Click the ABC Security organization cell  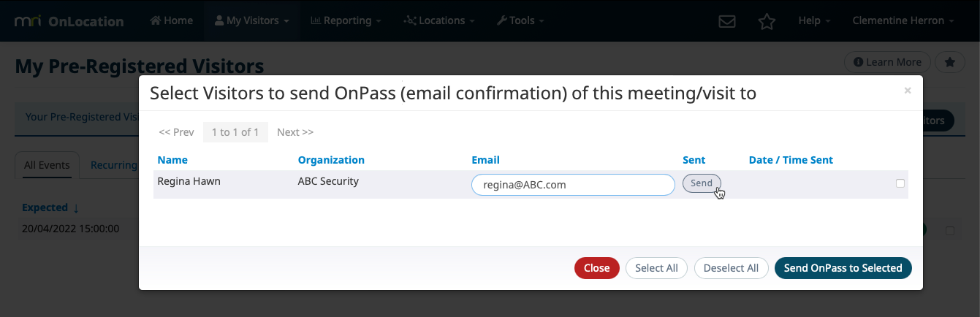coord(328,181)
